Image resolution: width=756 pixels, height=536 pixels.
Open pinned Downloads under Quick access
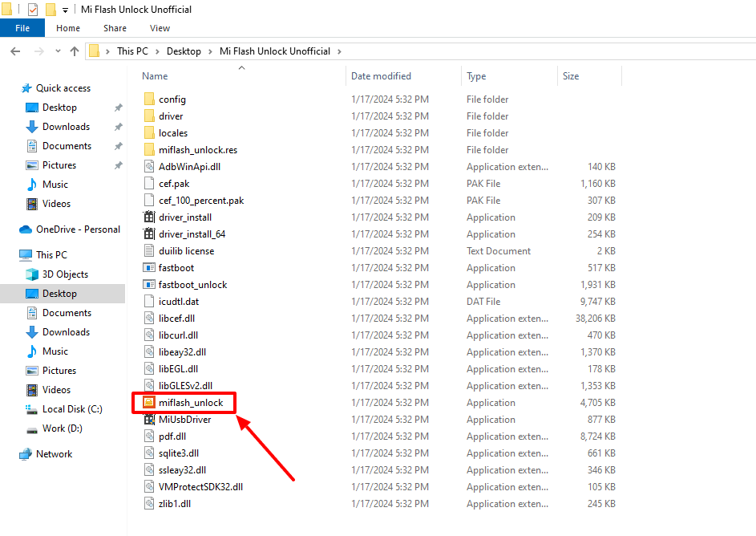66,127
